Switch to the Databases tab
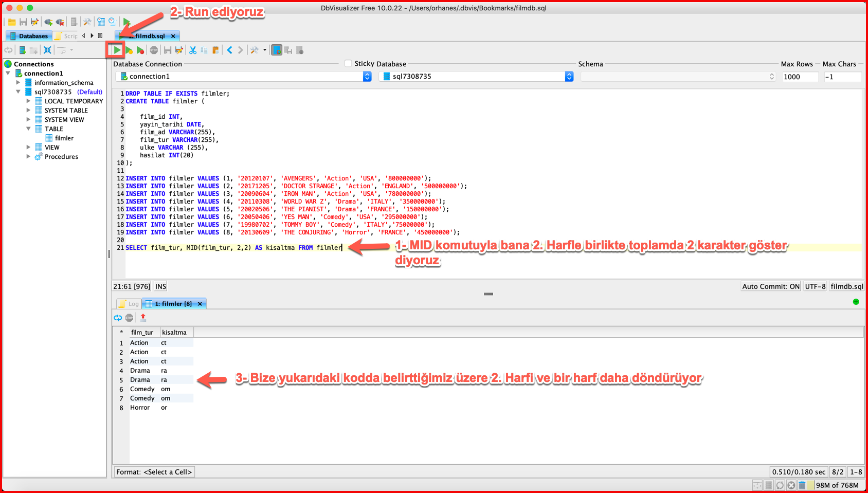Image resolution: width=868 pixels, height=493 pixels. (29, 36)
